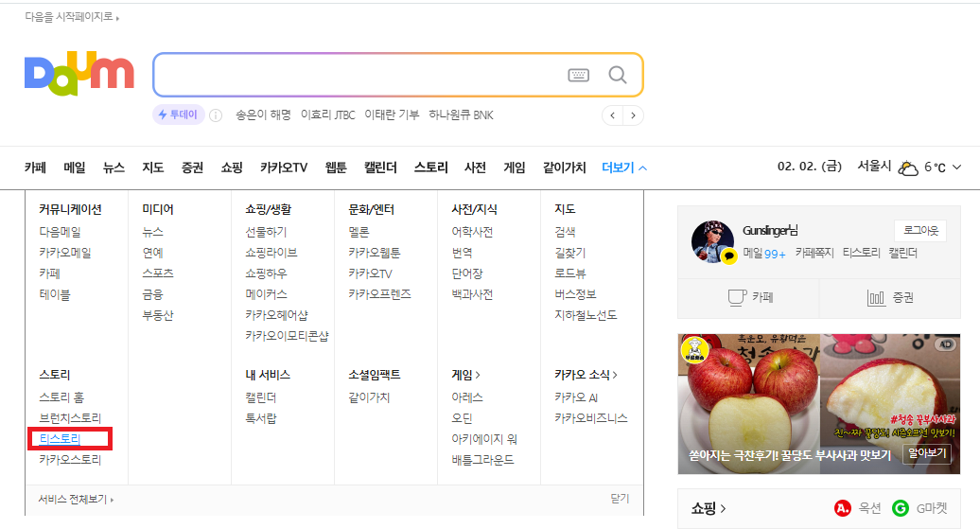Viewport: 980px width, 529px height.
Task: Open the 캘린더 navigation item
Action: coord(380,168)
